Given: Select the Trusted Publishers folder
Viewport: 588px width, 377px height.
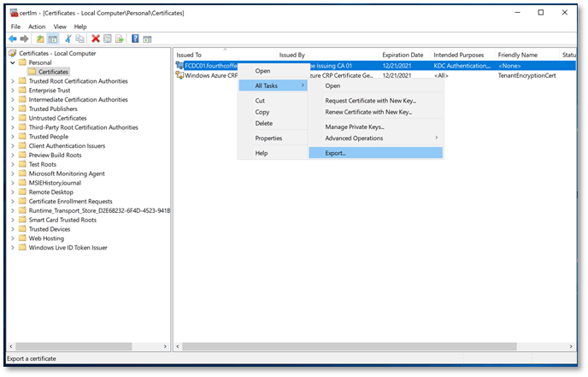Looking at the screenshot, I should [x=53, y=109].
